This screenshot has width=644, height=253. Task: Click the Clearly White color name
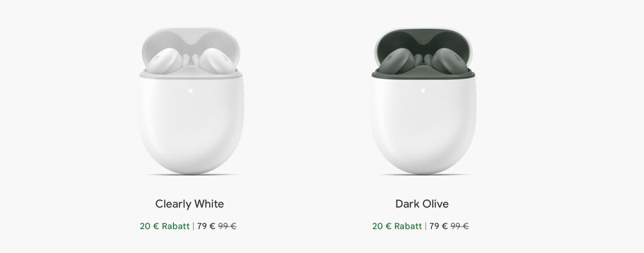point(190,204)
